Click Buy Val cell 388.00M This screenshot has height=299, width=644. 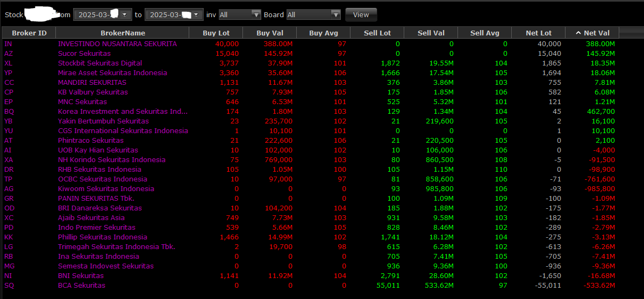click(x=278, y=44)
